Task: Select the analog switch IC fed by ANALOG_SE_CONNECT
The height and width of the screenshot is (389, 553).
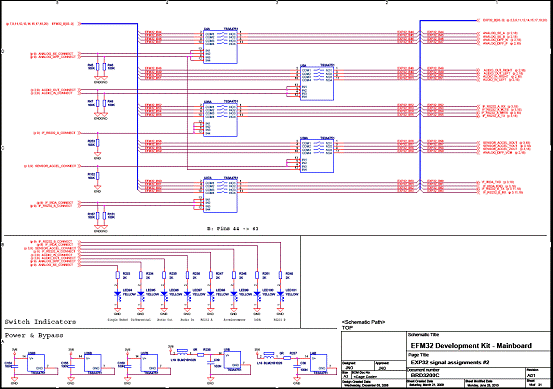Action: click(x=220, y=47)
